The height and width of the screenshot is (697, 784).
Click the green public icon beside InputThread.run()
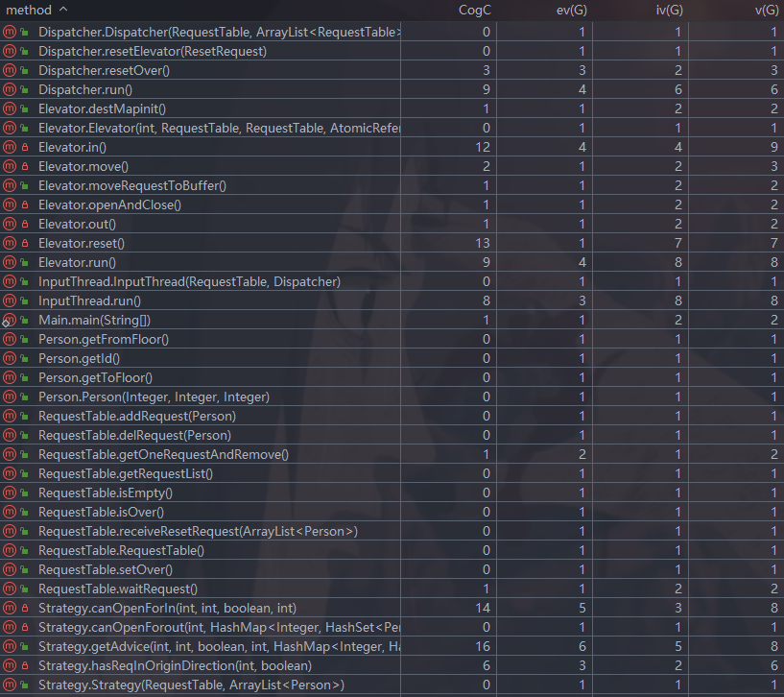24,300
